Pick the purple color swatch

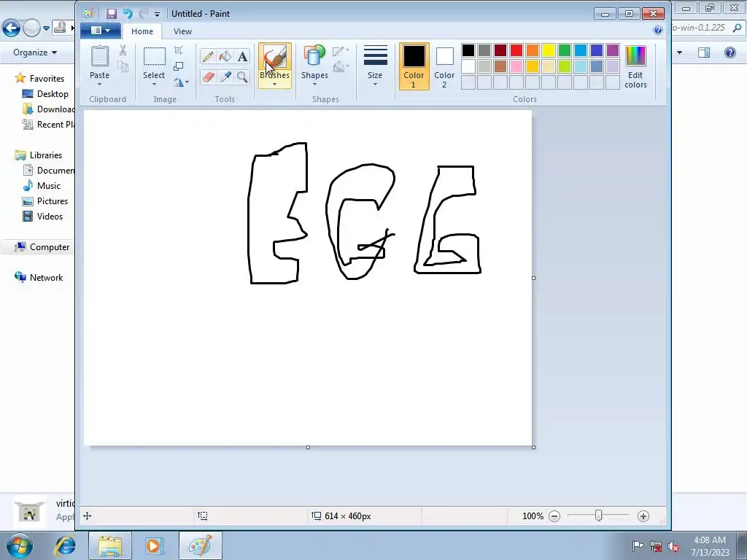point(613,50)
